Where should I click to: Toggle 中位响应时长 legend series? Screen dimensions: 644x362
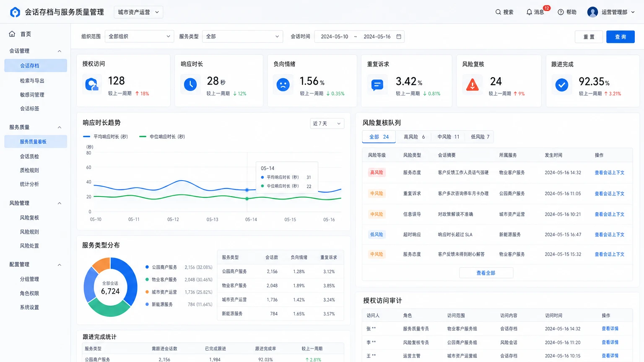(x=162, y=137)
